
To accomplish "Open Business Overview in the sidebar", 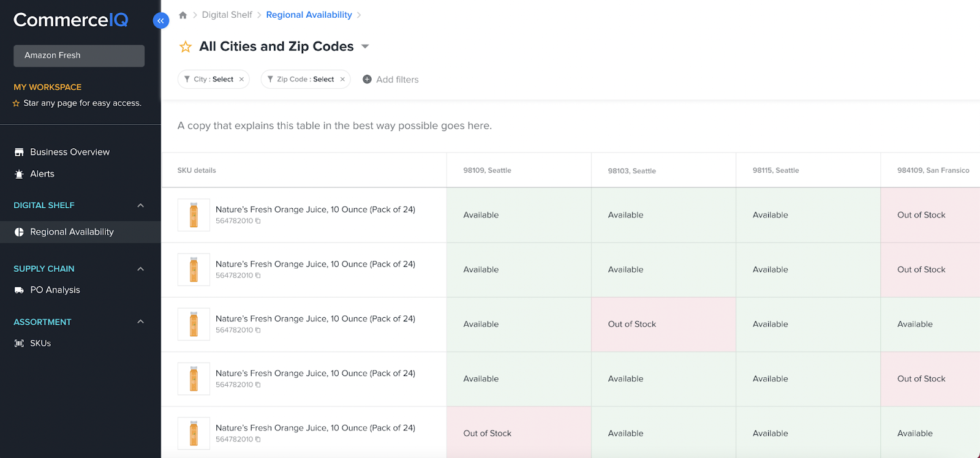I will (69, 152).
